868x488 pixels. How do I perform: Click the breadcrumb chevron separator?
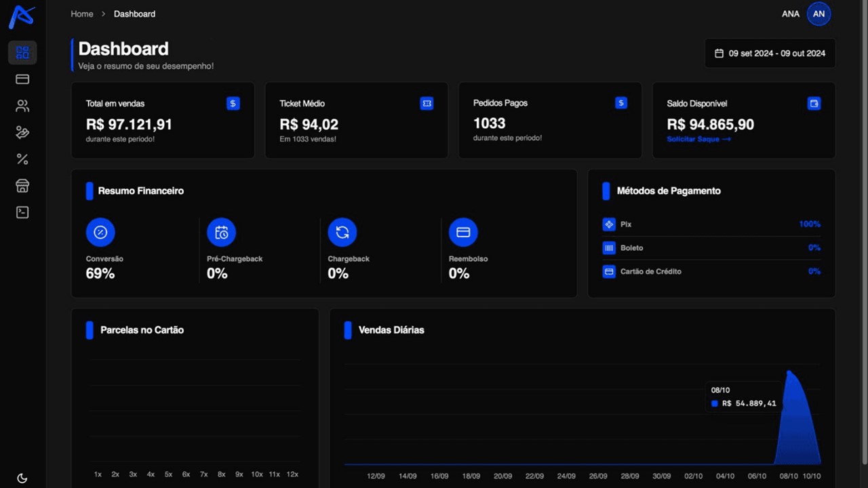pyautogui.click(x=104, y=14)
